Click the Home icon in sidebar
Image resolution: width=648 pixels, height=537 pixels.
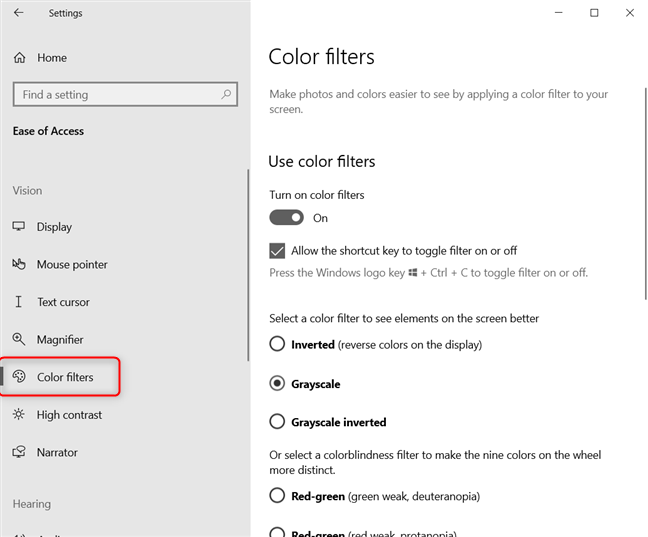click(x=19, y=58)
